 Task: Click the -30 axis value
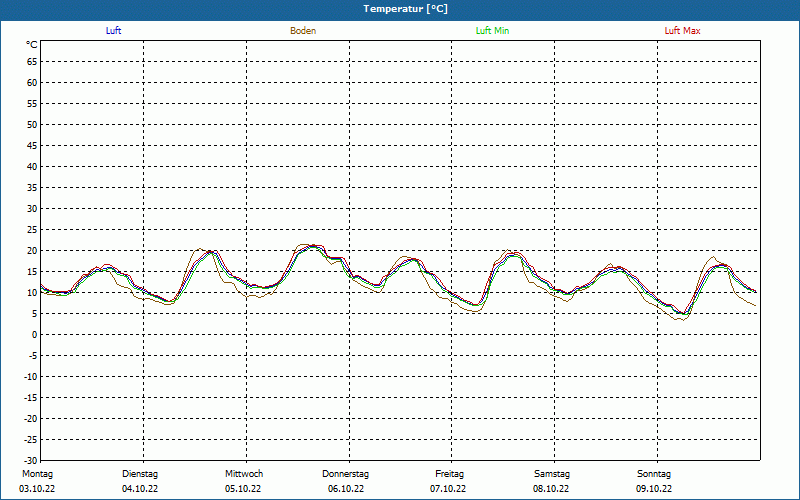31,460
